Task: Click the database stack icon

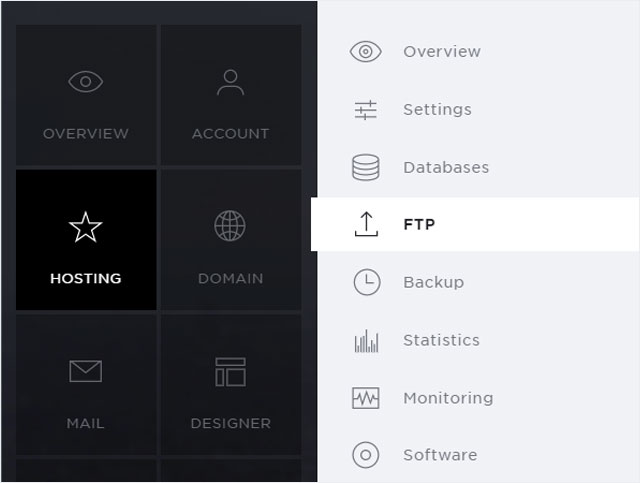Action: point(366,167)
